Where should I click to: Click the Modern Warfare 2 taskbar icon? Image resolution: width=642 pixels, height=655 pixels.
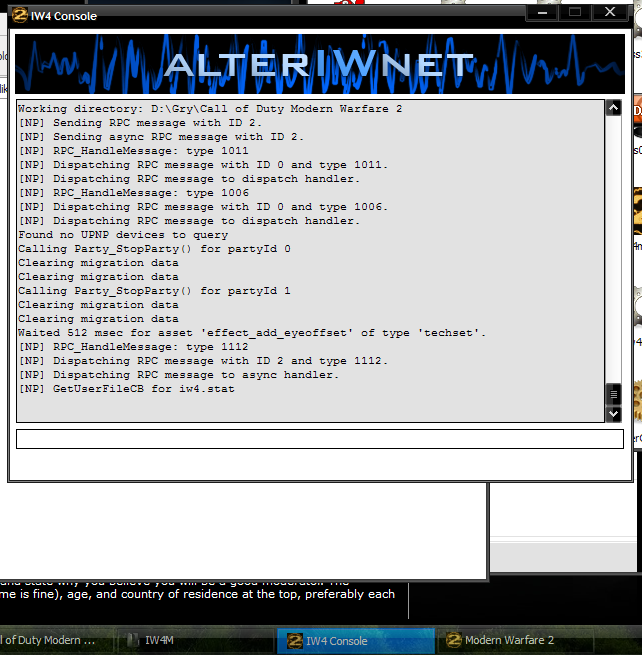pos(454,640)
